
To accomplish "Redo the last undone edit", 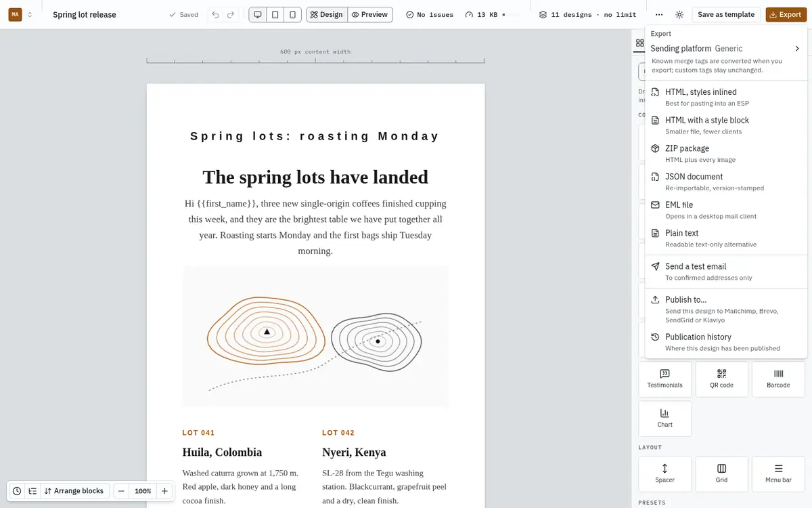I will (231, 14).
